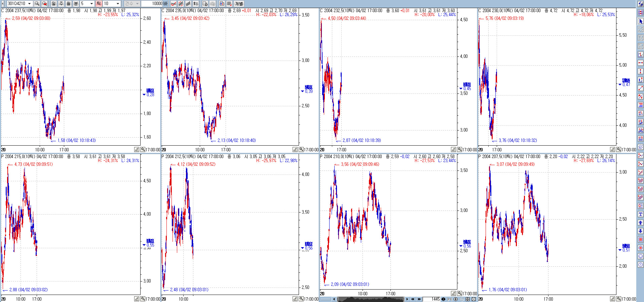Click the 개별 button in toolbar

(x=239, y=3)
